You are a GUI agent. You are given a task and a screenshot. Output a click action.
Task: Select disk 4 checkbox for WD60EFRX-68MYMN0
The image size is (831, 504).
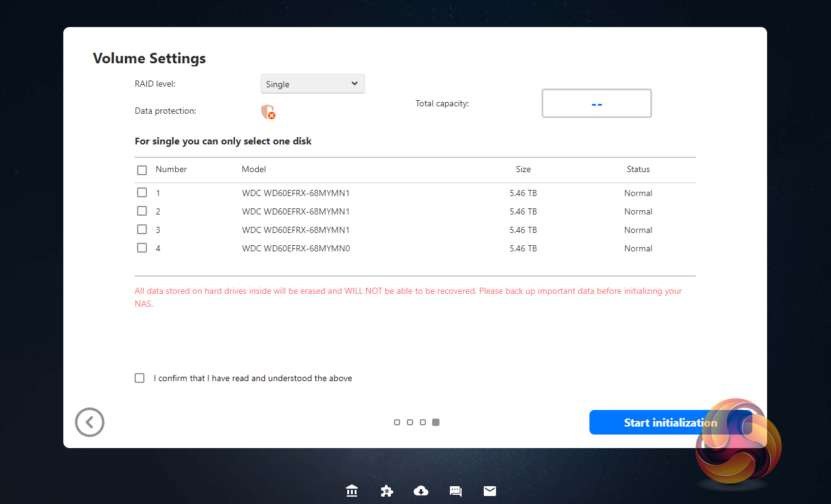coord(142,248)
